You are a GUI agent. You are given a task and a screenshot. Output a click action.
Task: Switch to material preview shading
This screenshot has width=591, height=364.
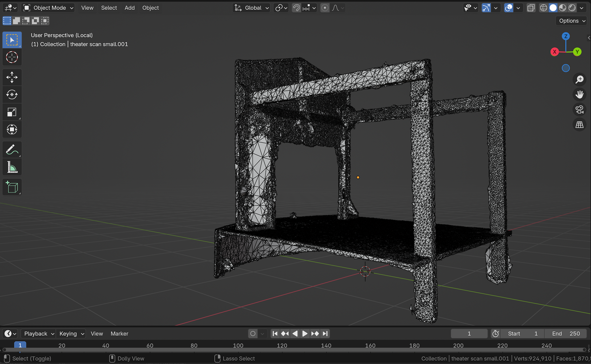coord(563,8)
